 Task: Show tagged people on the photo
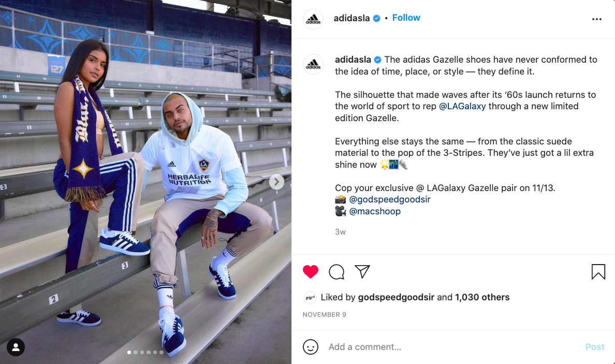coord(16,347)
